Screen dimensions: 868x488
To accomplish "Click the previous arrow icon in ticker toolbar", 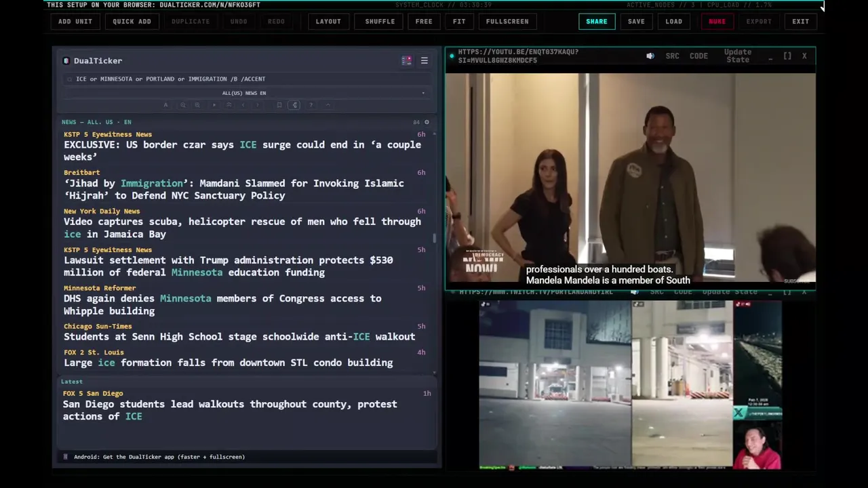I will 243,105.
